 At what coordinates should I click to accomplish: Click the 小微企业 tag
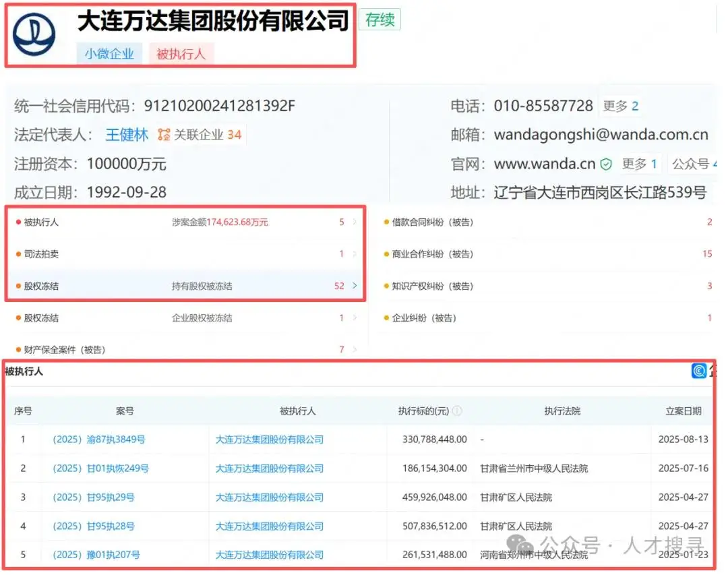coord(109,54)
